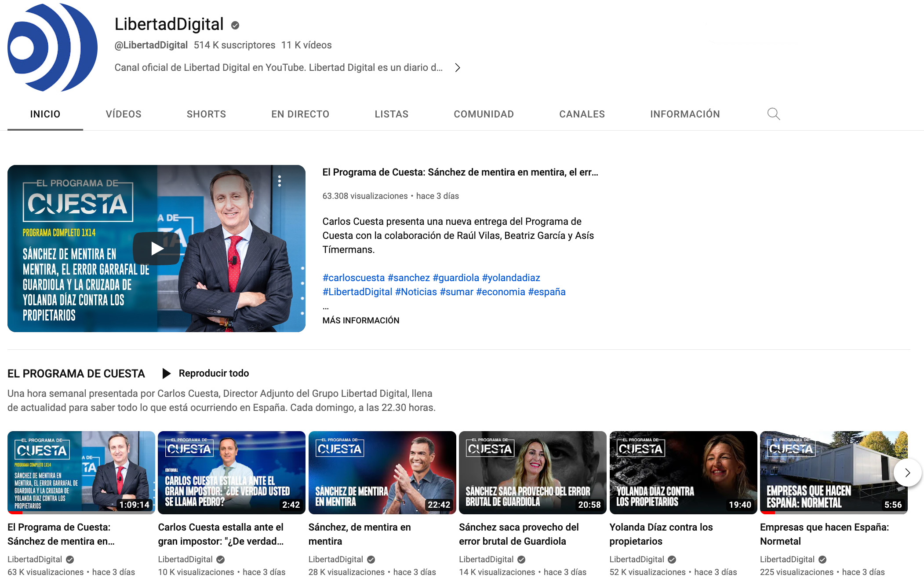The width and height of the screenshot is (924, 586).
Task: Switch to the VÍDEOS tab
Action: 124,114
